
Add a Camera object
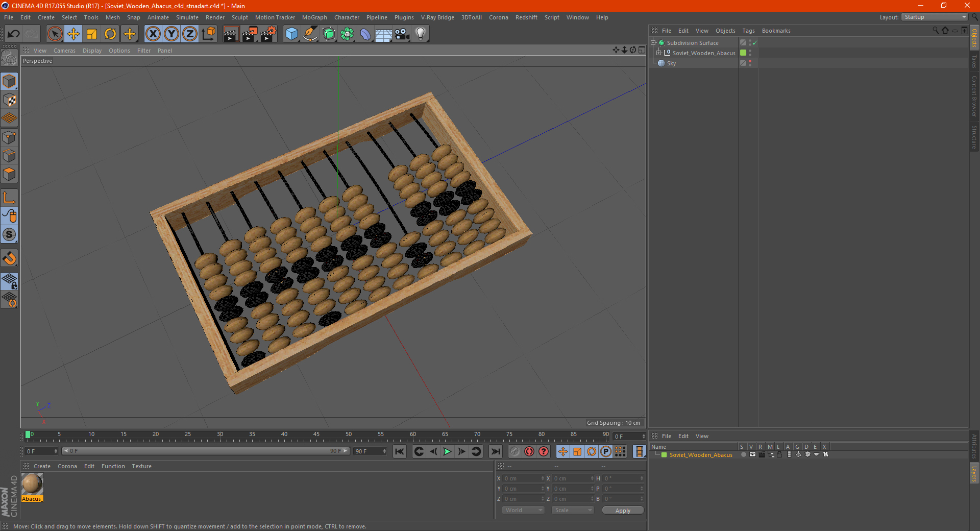point(402,34)
